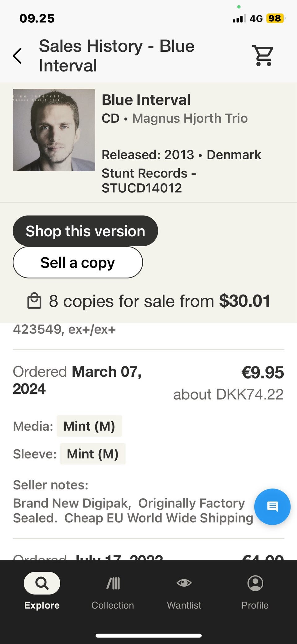Tap the Explore magnifier icon

(42, 583)
